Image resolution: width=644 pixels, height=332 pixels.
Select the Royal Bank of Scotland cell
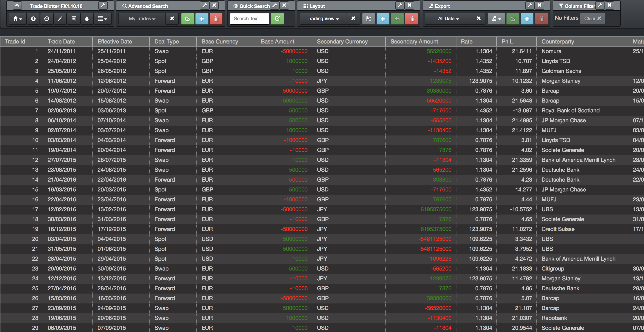[582, 110]
